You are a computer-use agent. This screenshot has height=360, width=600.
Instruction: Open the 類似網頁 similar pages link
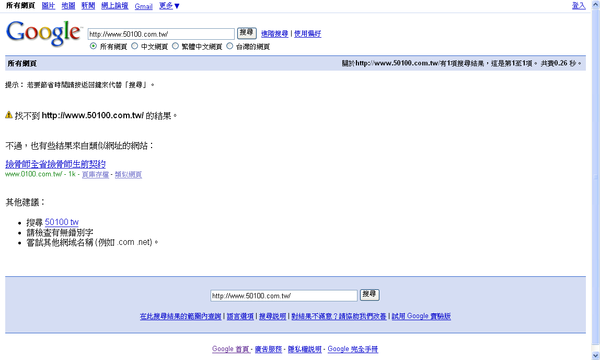click(128, 174)
